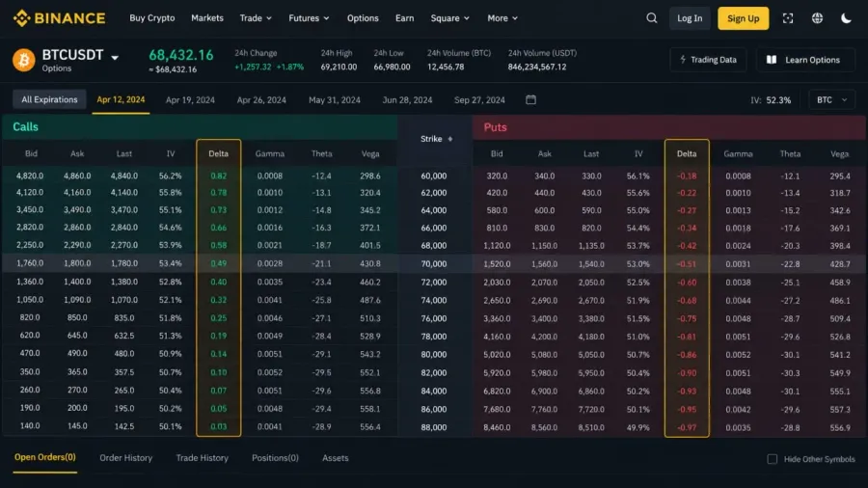Open Learn Options button

point(803,60)
